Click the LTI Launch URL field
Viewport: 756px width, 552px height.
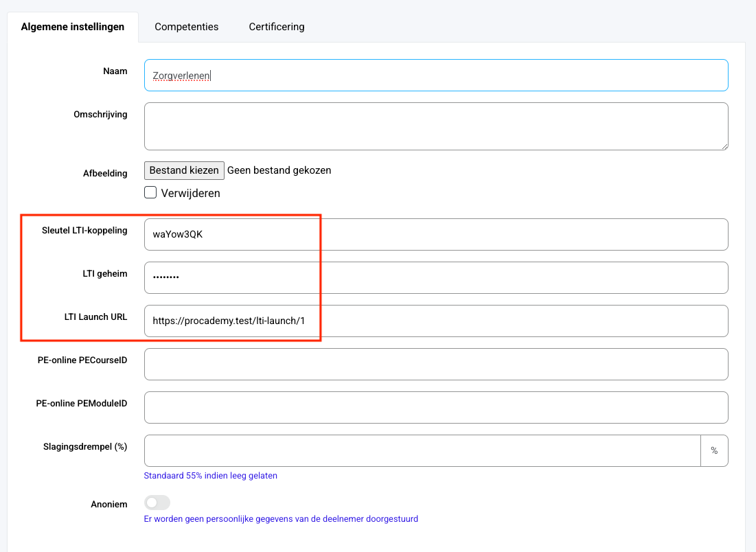click(435, 321)
